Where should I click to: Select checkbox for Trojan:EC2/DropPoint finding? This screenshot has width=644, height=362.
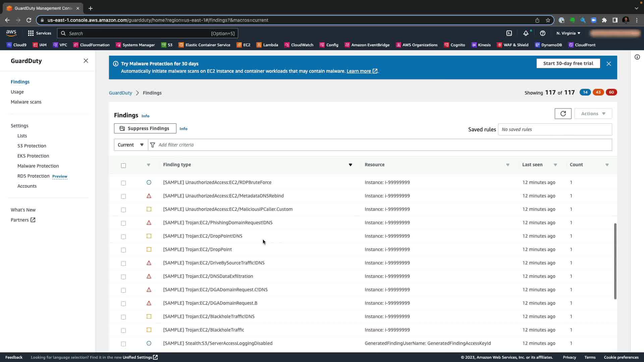tap(123, 250)
